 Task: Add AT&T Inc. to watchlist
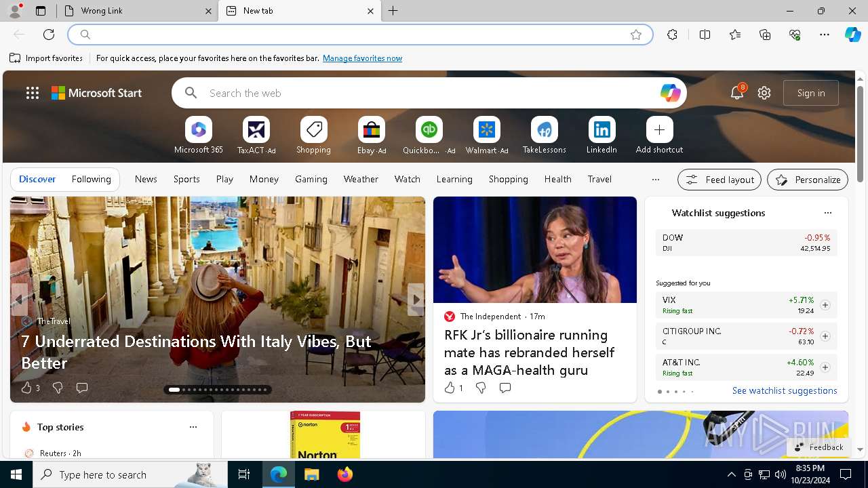tap(825, 367)
